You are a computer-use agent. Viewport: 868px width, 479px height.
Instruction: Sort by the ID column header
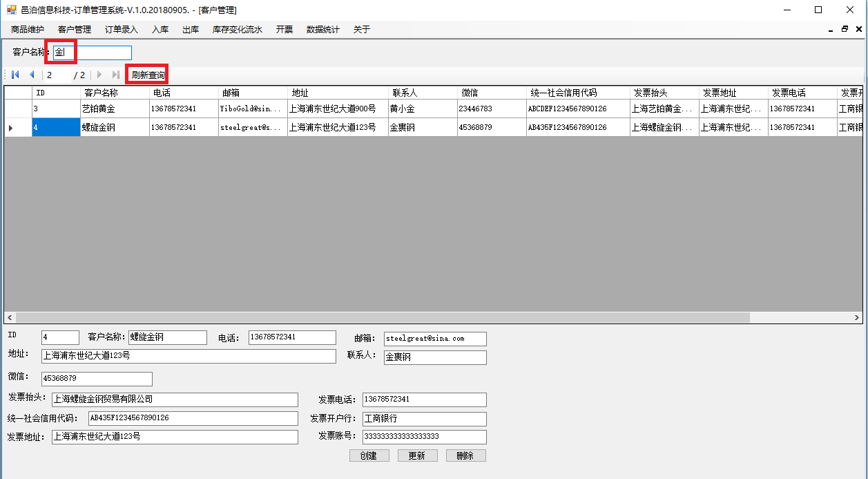point(56,93)
